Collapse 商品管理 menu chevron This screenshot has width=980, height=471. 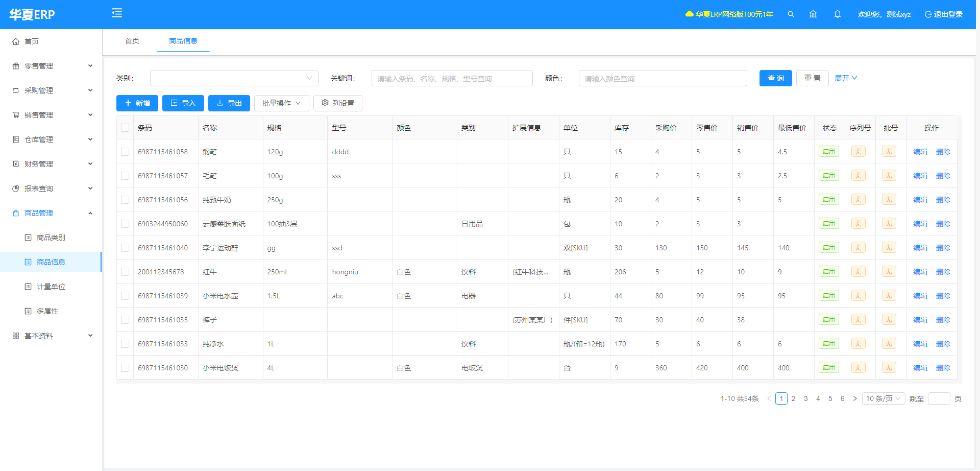[x=90, y=213]
